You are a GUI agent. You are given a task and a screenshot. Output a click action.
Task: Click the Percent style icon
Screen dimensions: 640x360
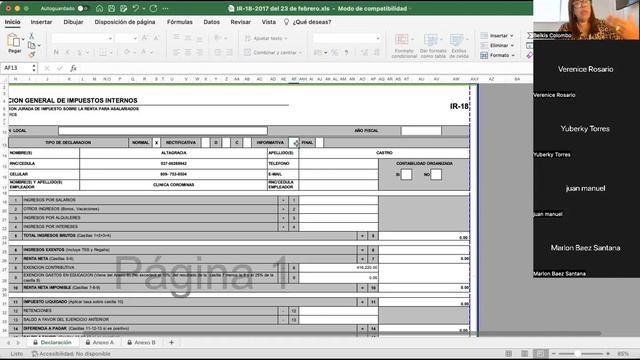click(x=335, y=52)
